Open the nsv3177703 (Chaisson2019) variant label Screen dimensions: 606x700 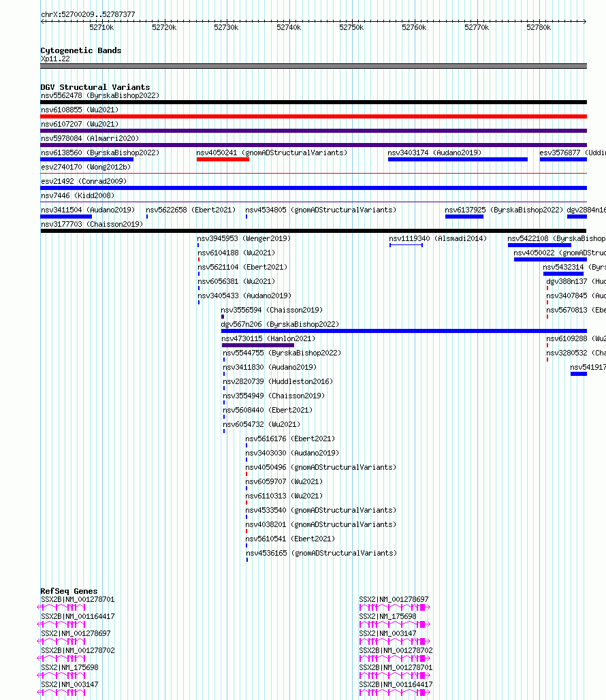pyautogui.click(x=92, y=224)
